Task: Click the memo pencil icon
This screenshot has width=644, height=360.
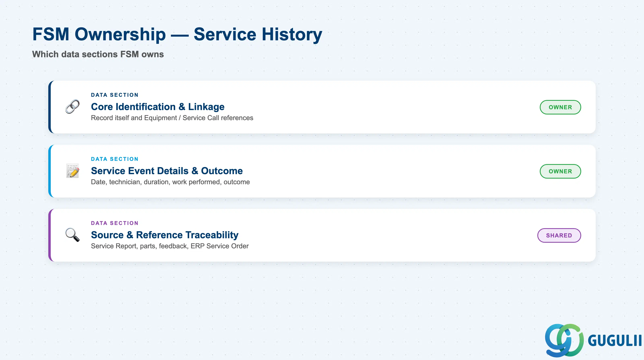Action: point(72,171)
